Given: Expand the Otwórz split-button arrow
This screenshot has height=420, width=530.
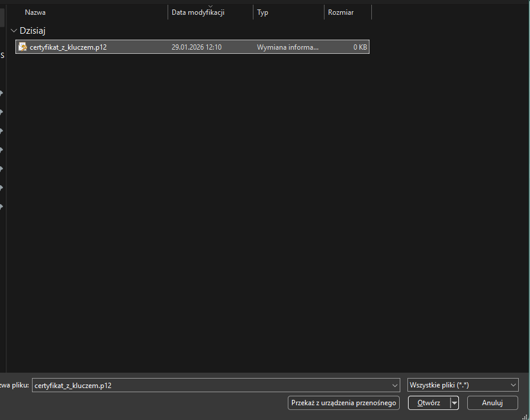Looking at the screenshot, I should [454, 403].
